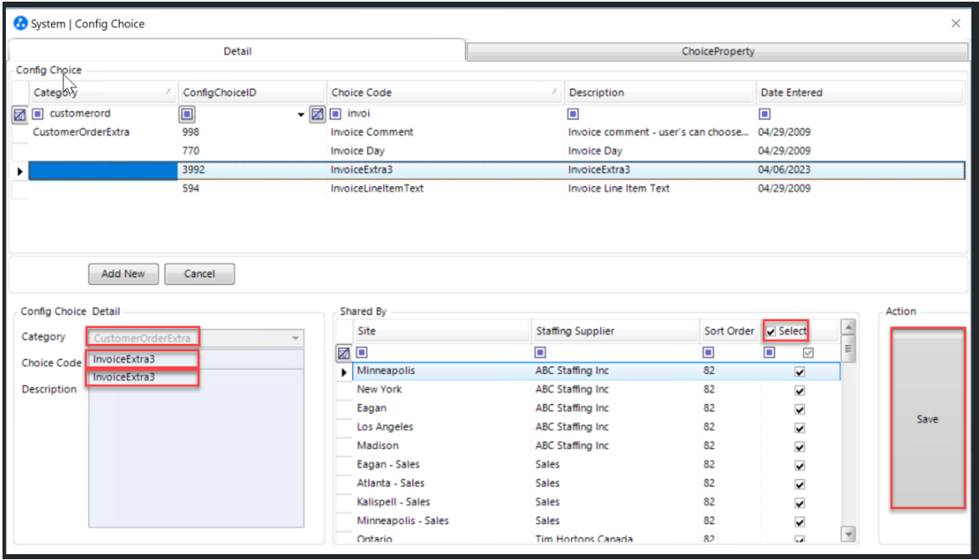
Task: Click filter operator icon under Sort Order column
Action: tap(708, 352)
